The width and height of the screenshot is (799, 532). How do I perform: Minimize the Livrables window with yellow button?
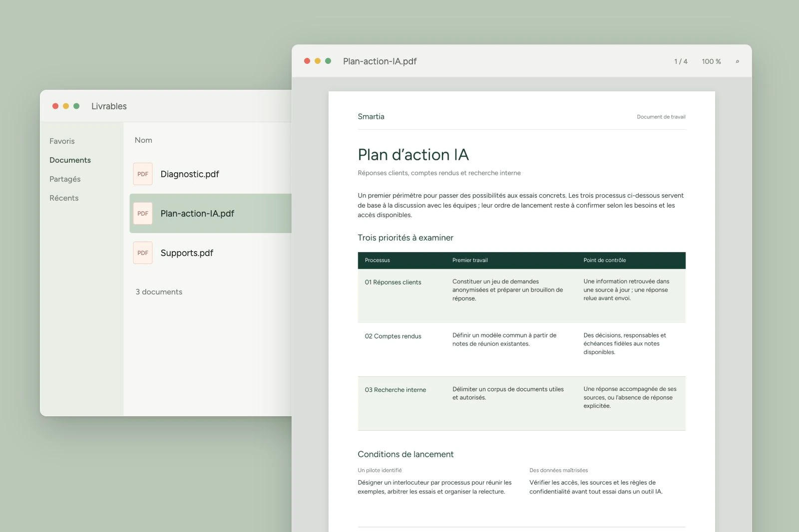point(66,106)
